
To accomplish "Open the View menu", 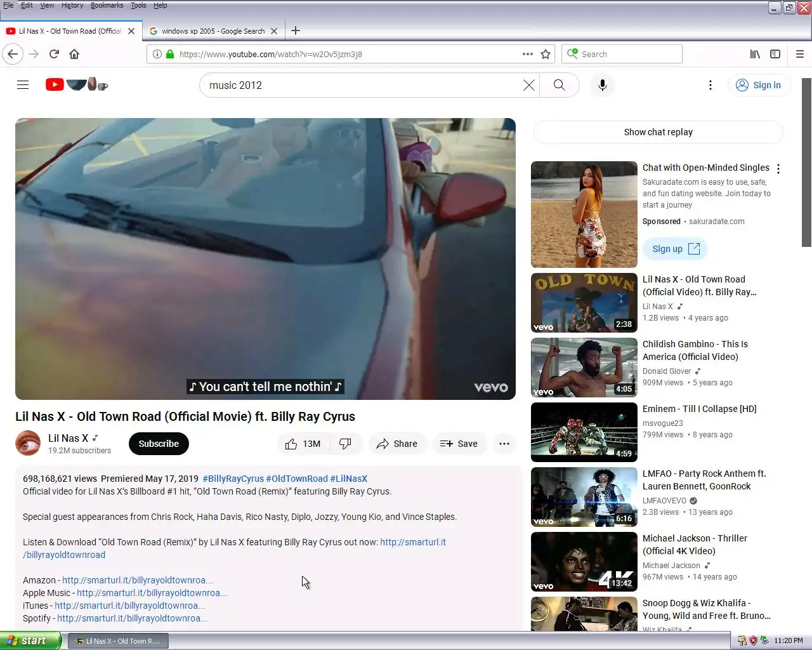I will pos(47,5).
